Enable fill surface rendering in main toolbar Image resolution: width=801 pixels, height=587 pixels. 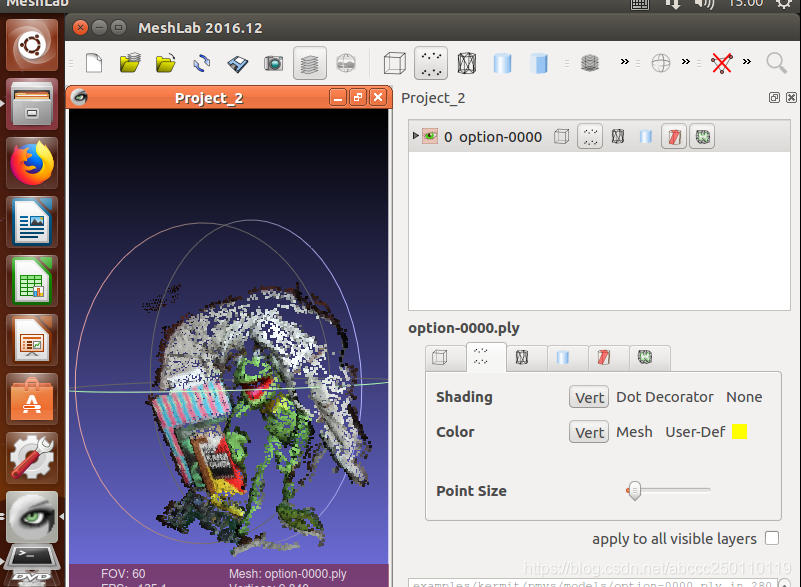click(503, 63)
